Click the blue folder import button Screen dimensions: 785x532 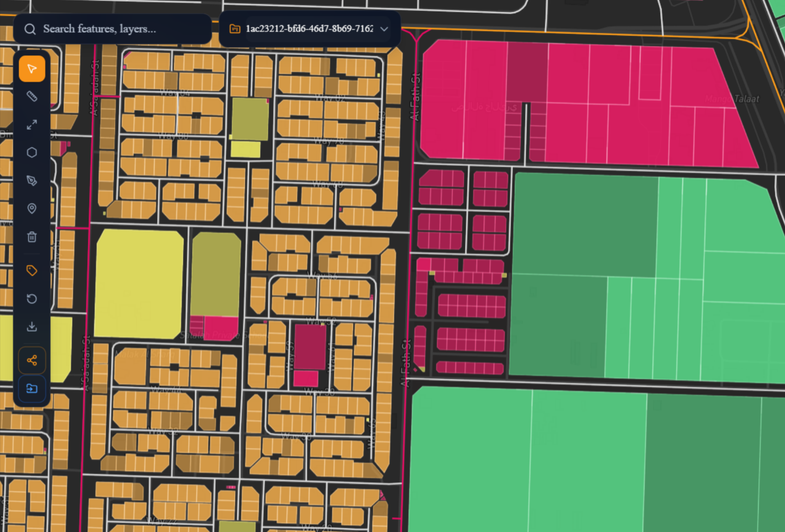tap(32, 388)
